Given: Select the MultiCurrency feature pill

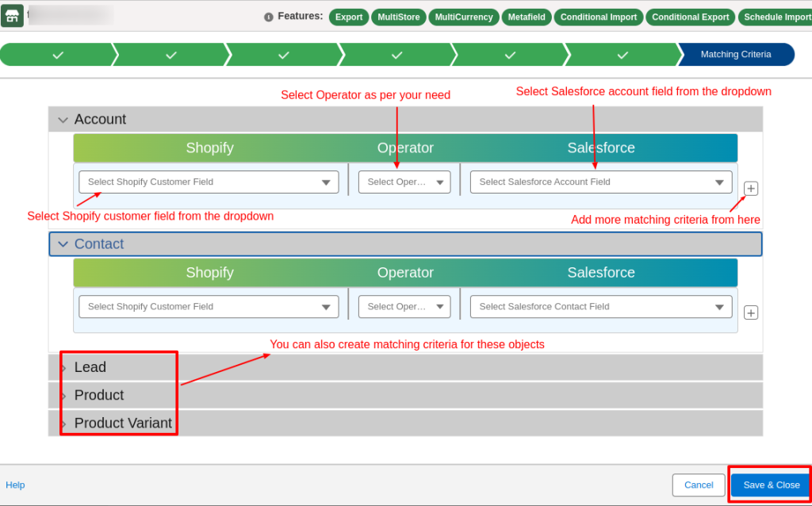Looking at the screenshot, I should point(464,17).
